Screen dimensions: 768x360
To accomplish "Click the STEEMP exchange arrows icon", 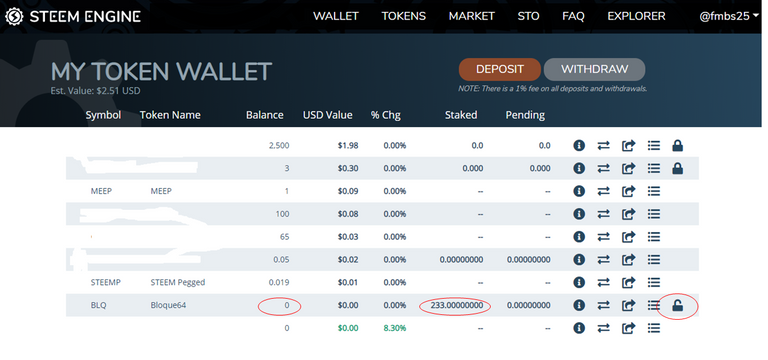I will pos(603,283).
